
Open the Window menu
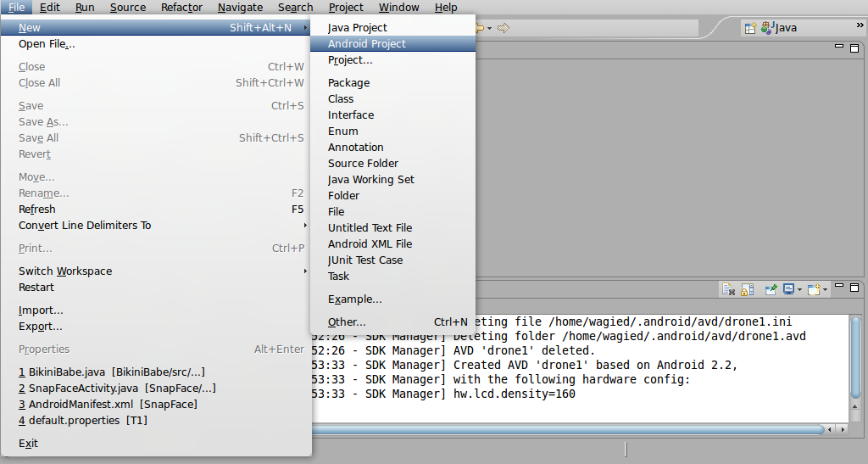399,7
